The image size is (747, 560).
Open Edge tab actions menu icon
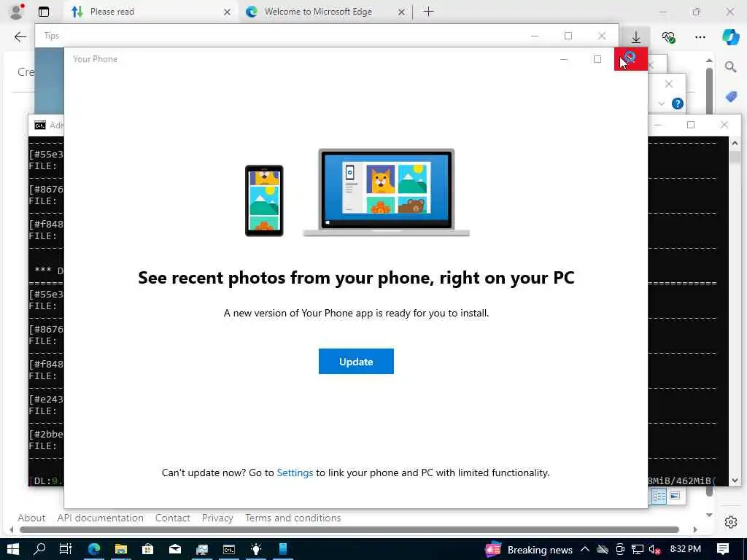click(x=44, y=12)
